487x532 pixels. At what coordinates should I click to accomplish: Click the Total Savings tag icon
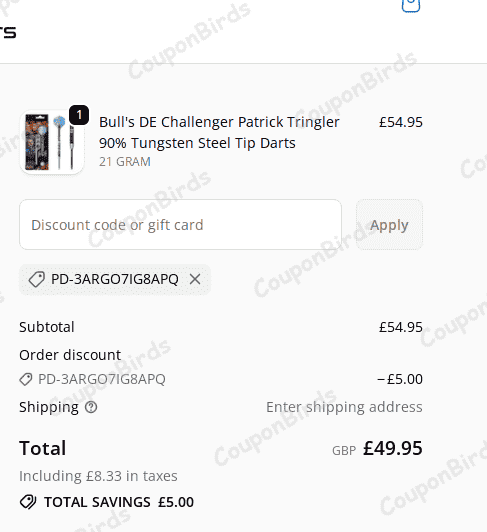pos(28,502)
